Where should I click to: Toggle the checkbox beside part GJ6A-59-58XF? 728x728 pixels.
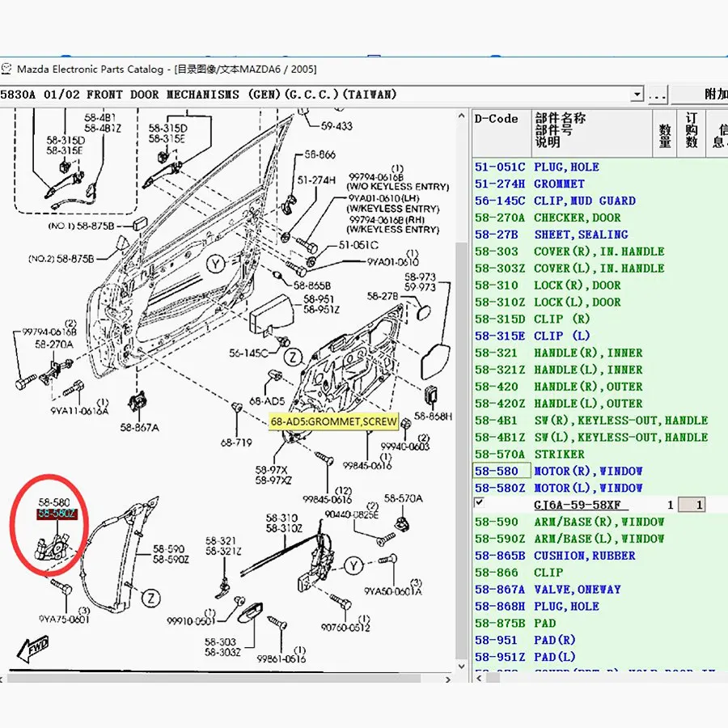pyautogui.click(x=479, y=503)
